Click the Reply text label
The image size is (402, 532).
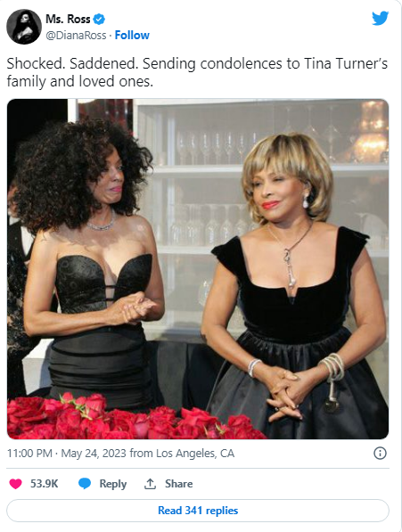click(113, 484)
